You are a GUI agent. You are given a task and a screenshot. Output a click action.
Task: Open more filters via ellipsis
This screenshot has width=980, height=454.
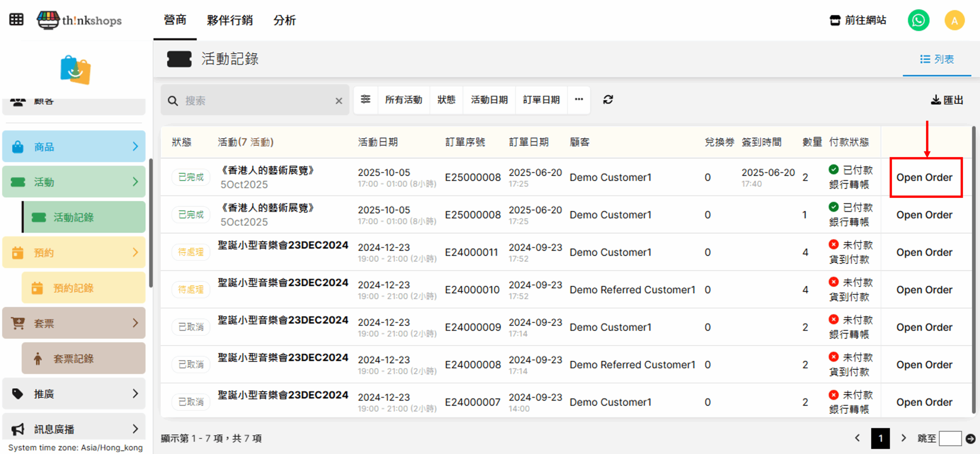click(x=579, y=100)
